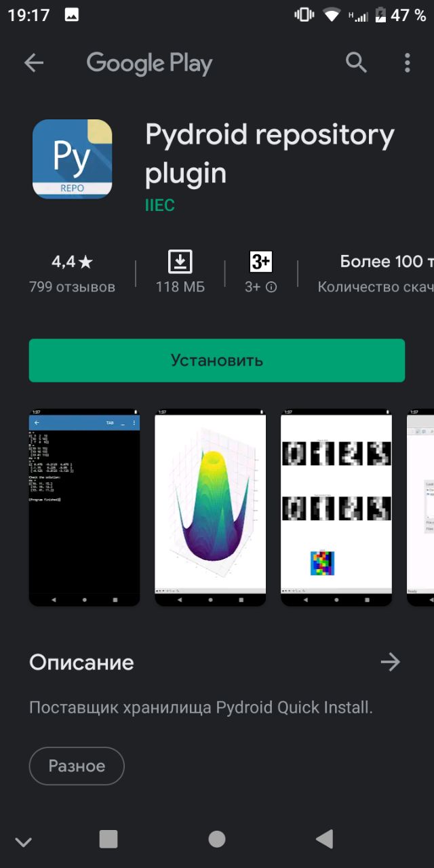Screen dimensions: 434x868
Task: Tap the keyboard-hide chevron in navigation bar
Action: tap(24, 842)
